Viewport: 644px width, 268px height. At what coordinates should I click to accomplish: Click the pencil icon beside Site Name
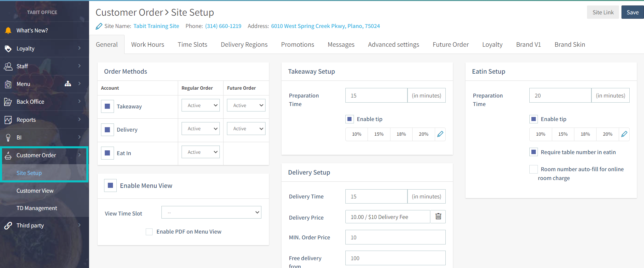99,26
